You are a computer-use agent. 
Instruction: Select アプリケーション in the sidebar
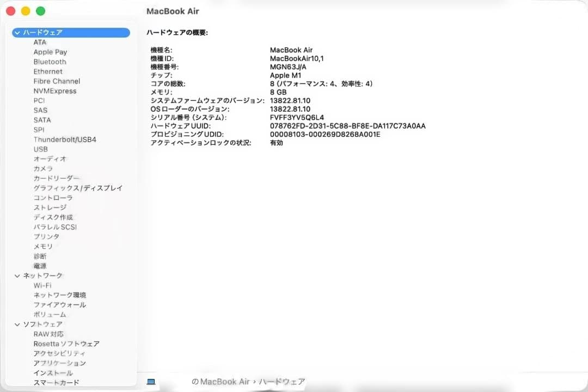pos(60,364)
